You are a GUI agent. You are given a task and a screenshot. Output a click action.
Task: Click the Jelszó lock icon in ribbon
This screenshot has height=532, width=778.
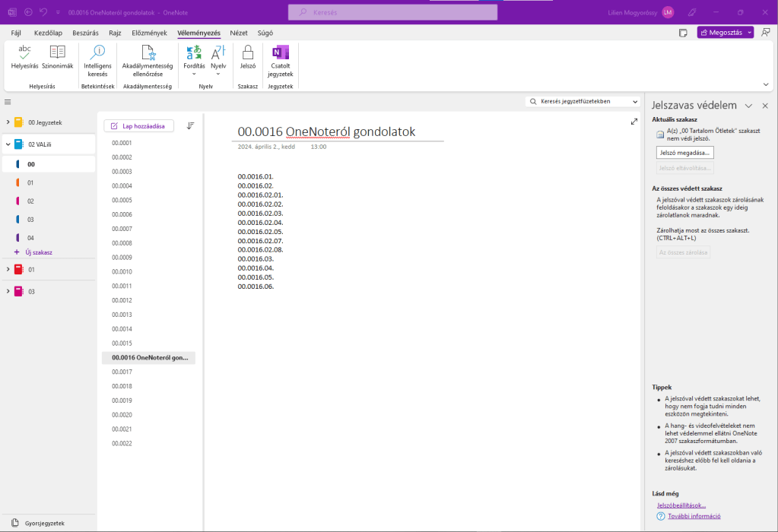[247, 52]
